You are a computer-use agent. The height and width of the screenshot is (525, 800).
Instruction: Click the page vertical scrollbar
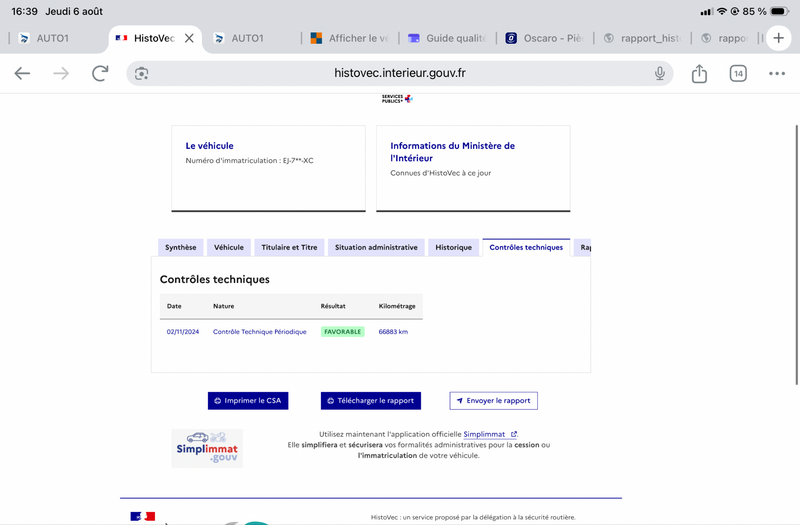(x=796, y=254)
